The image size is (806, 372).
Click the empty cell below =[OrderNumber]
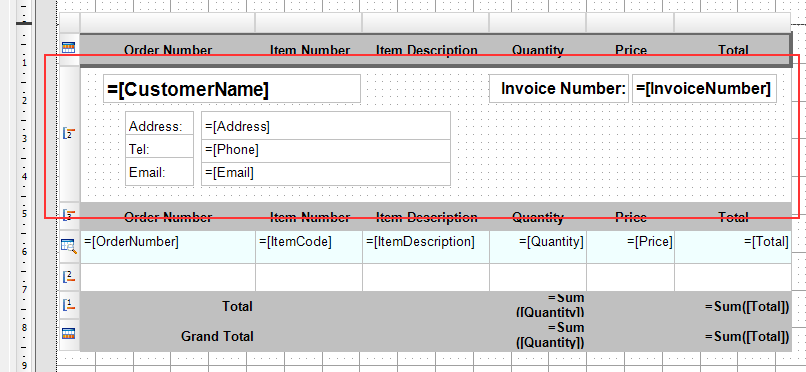coord(168,277)
